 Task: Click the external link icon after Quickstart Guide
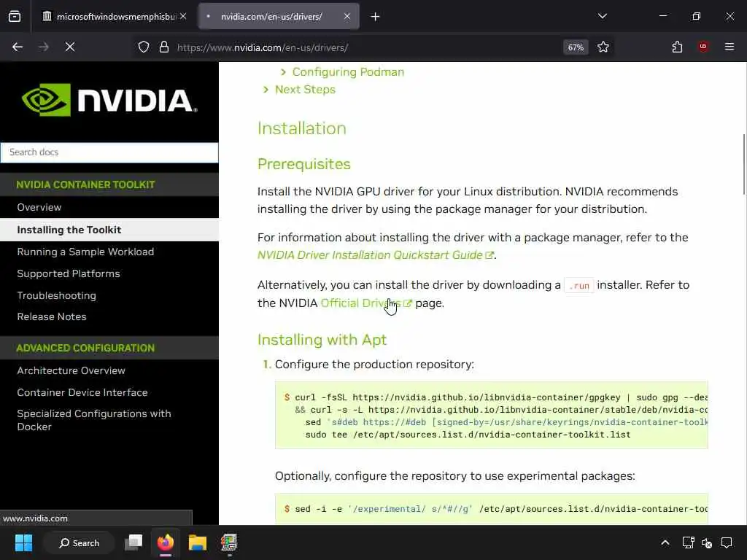[489, 255]
